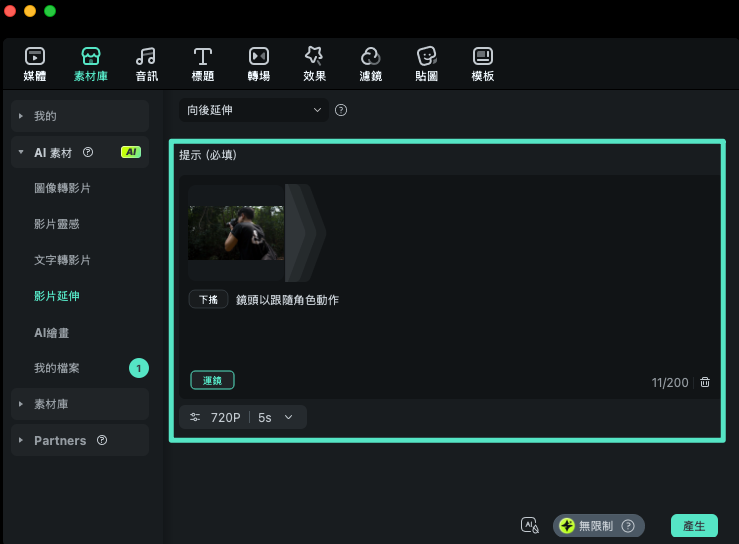
Task: Open the 媒體 media tab
Action: [35, 64]
